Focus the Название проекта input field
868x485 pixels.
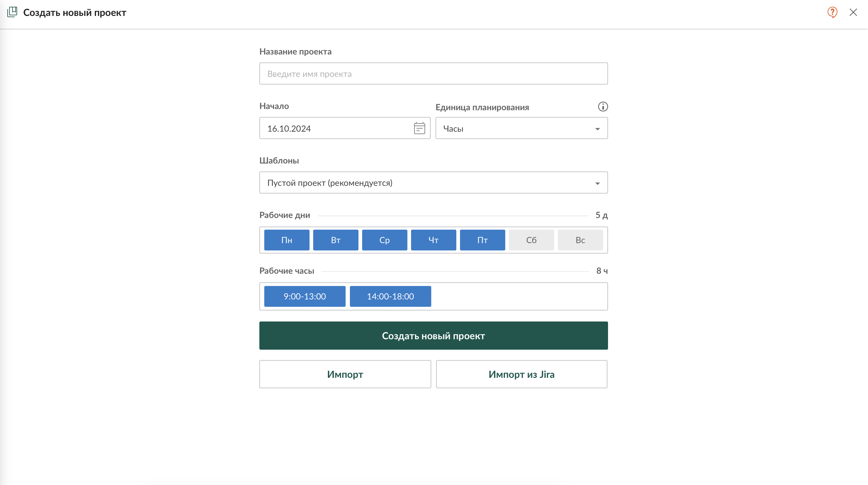(433, 73)
